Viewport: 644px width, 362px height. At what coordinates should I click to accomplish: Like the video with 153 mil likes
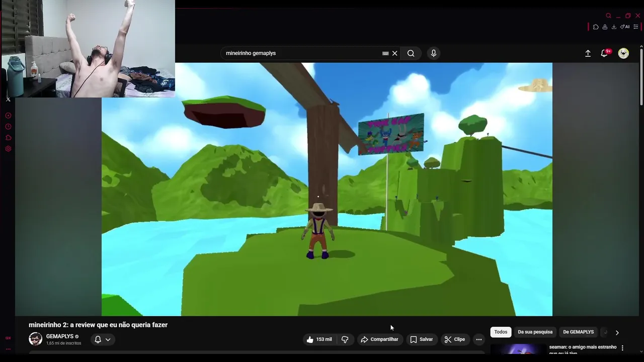click(319, 339)
